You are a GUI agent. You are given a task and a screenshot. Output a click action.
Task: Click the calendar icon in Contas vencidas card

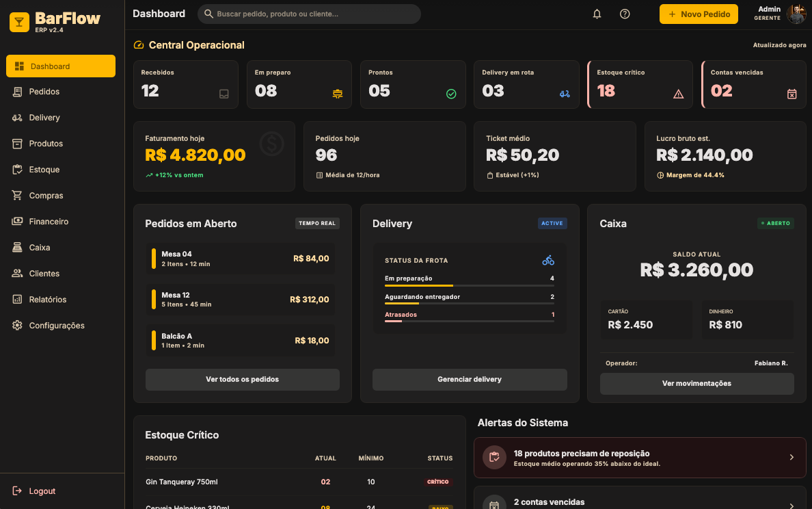click(791, 94)
